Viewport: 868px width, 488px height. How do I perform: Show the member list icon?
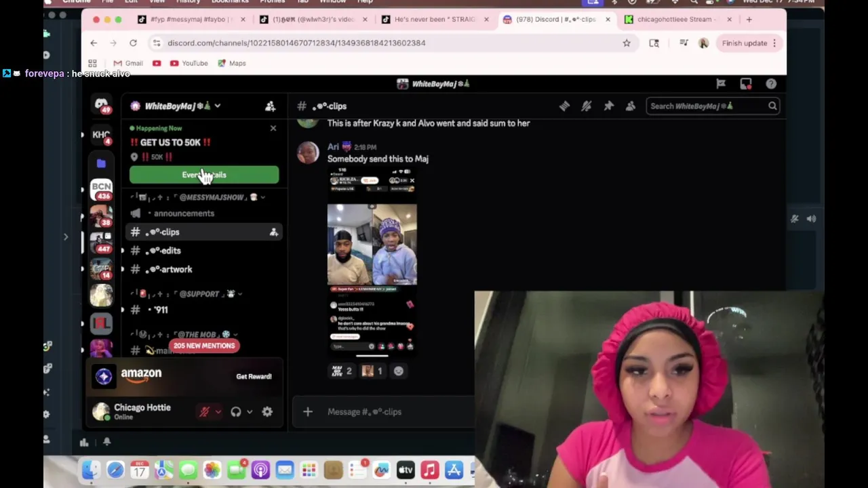click(x=631, y=106)
